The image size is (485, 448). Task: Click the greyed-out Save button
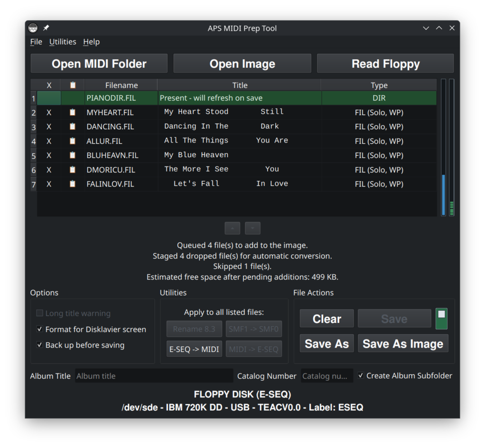tap(395, 318)
